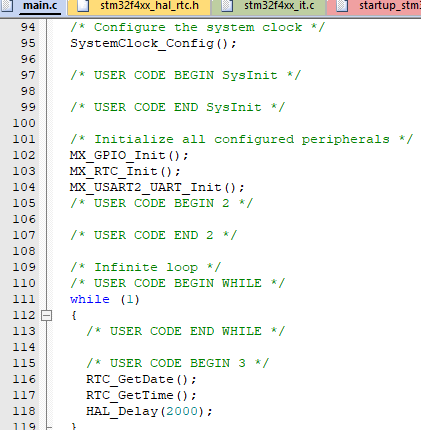
Task: Click the 'Infinite loop' comment
Action: 145,267
